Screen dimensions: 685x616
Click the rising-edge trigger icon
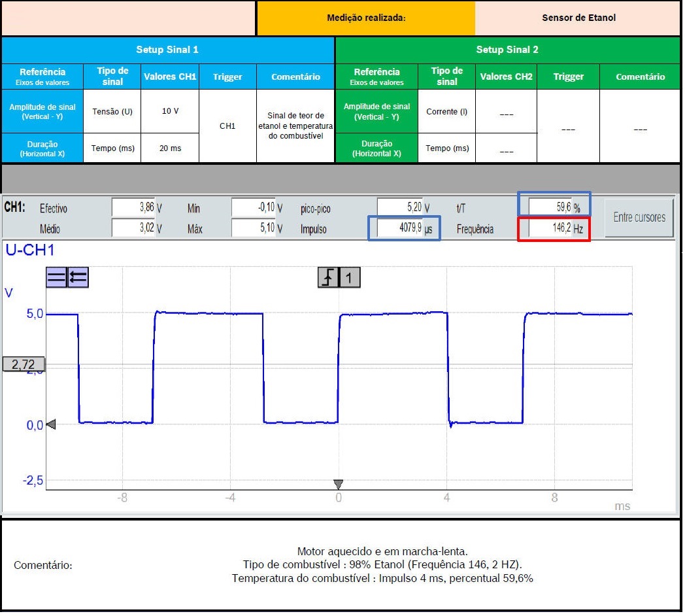click(328, 278)
